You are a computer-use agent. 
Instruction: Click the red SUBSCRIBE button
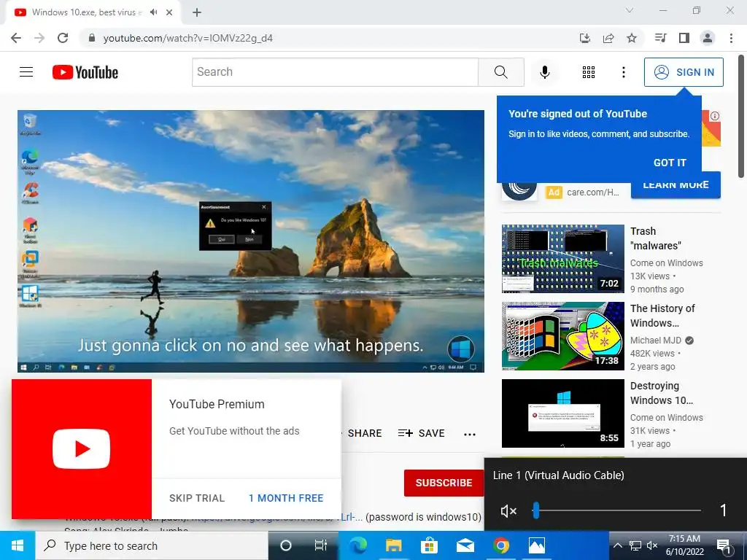coord(444,483)
